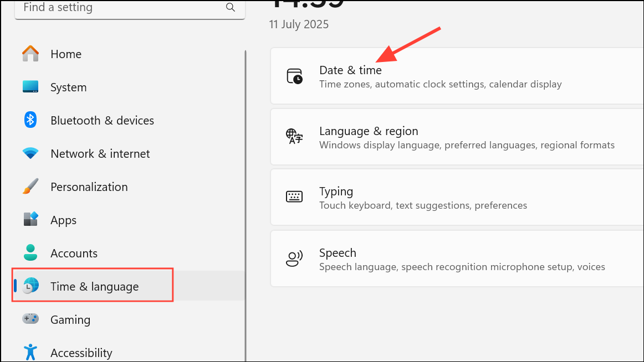This screenshot has height=362, width=644.
Task: Click the Accounts person icon
Action: [x=30, y=253]
